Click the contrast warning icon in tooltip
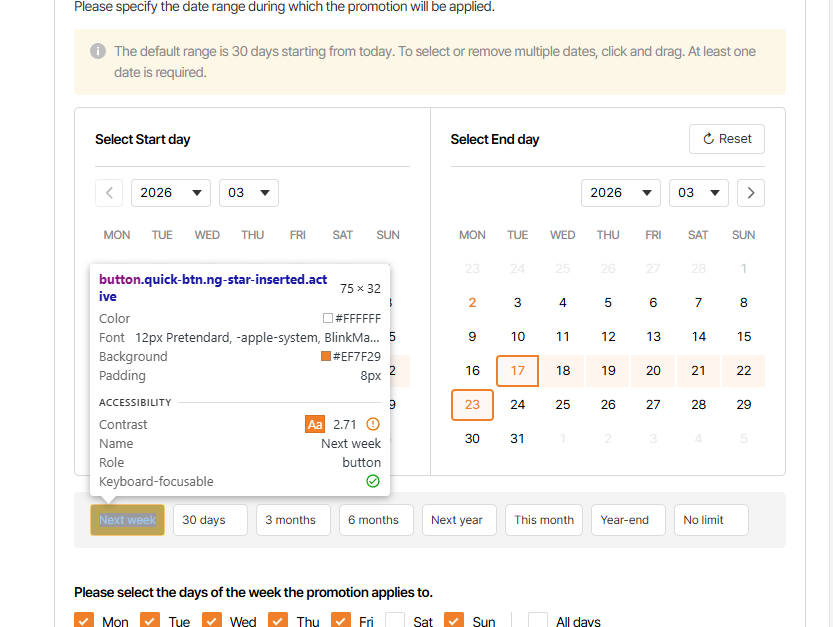 coord(373,424)
